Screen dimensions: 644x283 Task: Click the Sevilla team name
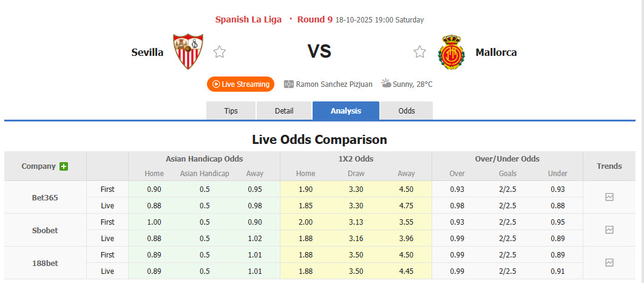pyautogui.click(x=147, y=52)
